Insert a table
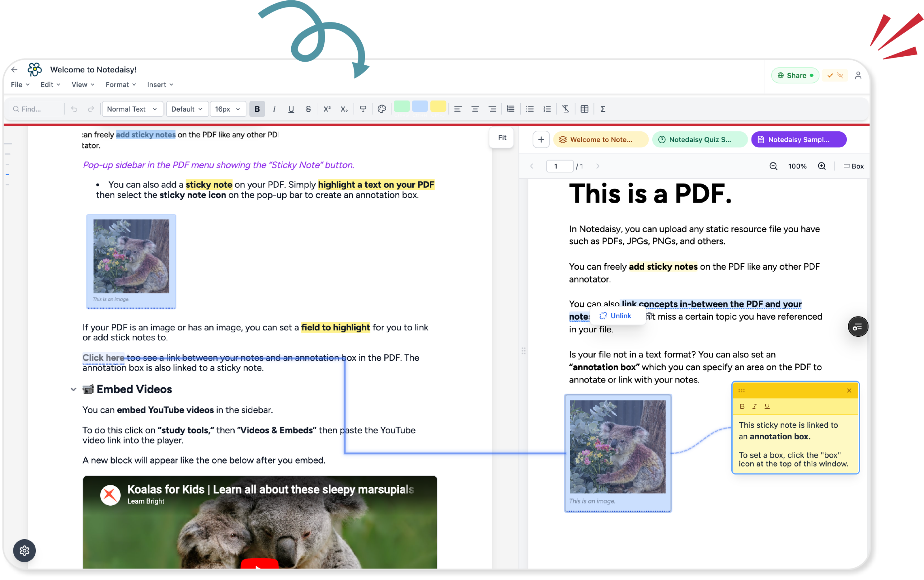The width and height of the screenshot is (924, 580). pyautogui.click(x=585, y=109)
